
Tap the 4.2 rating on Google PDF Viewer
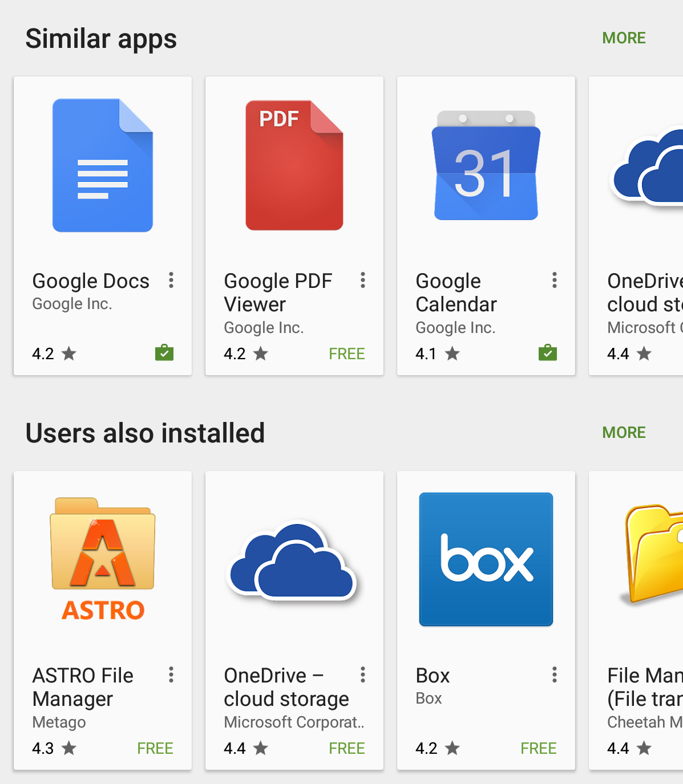pos(246,354)
